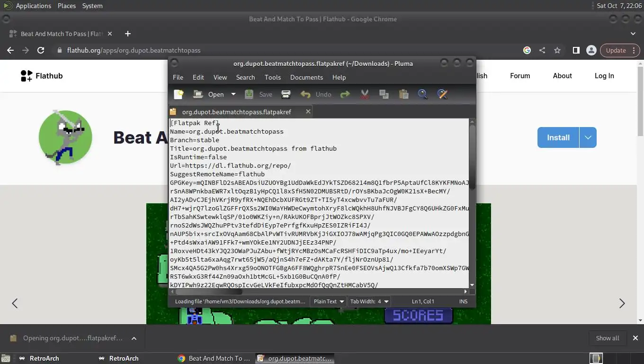Click Show all downloads button
This screenshot has height=364, width=644.
[607, 338]
